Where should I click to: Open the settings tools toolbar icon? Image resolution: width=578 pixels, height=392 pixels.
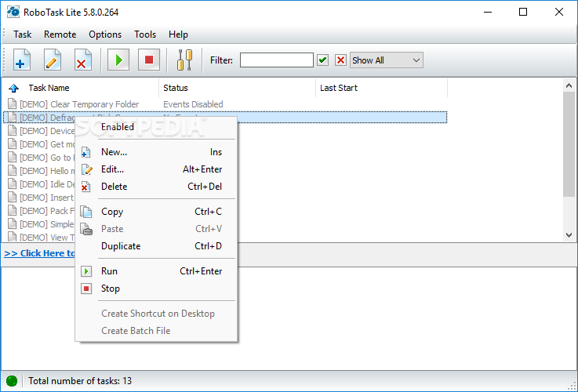(x=184, y=60)
